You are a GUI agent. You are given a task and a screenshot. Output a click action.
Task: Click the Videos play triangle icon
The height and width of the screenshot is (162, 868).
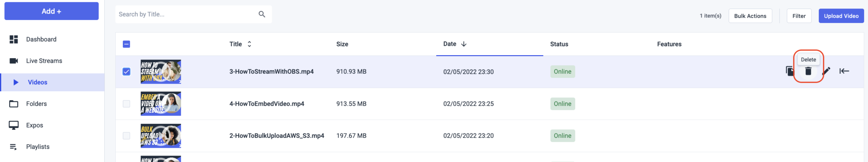[16, 82]
